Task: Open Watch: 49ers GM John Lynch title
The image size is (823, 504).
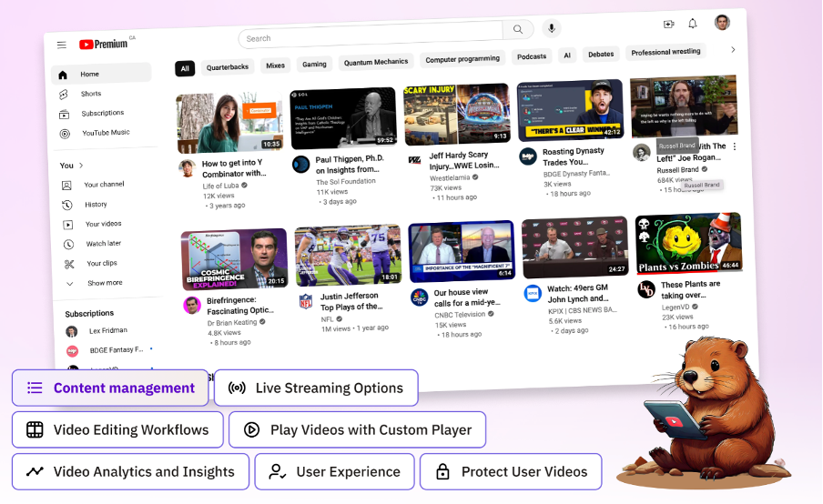Action: click(x=578, y=293)
